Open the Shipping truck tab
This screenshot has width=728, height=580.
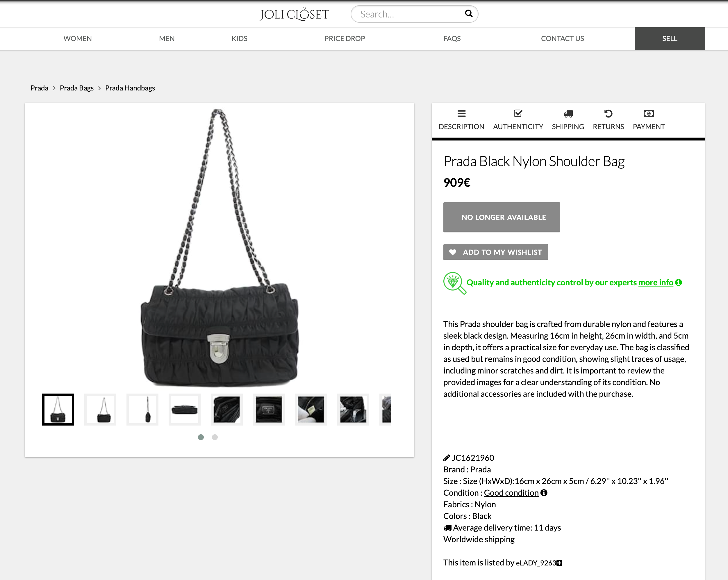coord(568,114)
